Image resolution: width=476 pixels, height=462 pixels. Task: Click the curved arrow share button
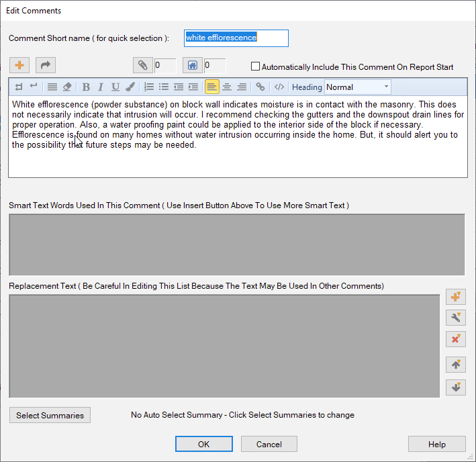pyautogui.click(x=46, y=65)
